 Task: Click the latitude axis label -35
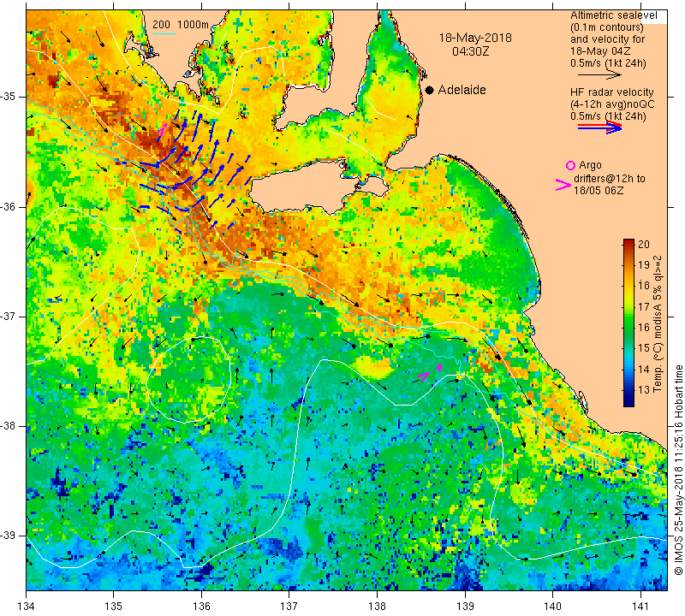[9, 97]
